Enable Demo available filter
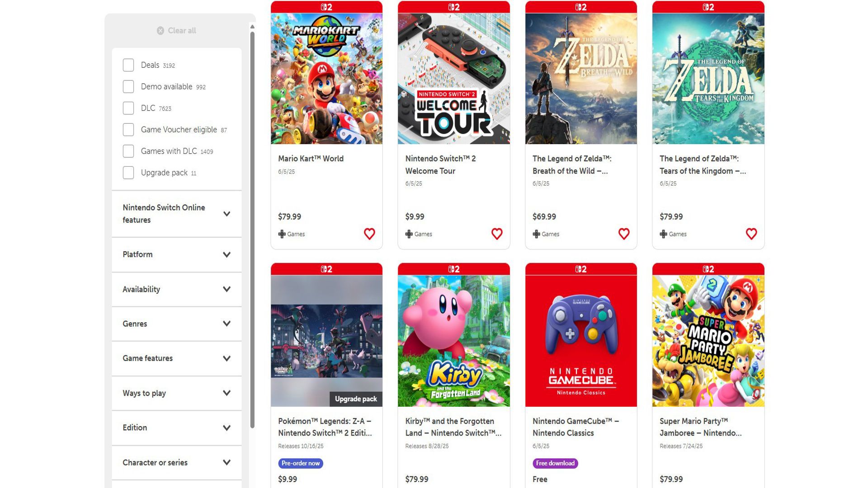868x488 pixels. 128,87
